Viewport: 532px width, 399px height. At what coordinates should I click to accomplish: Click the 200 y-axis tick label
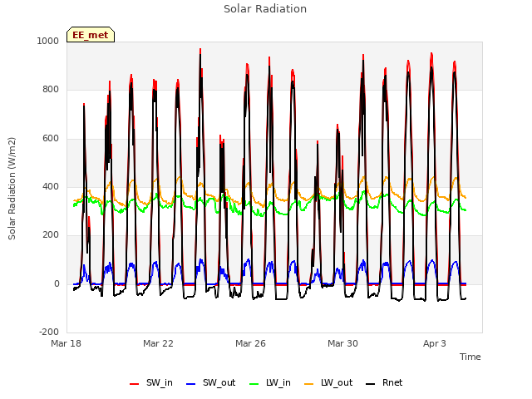(51, 234)
